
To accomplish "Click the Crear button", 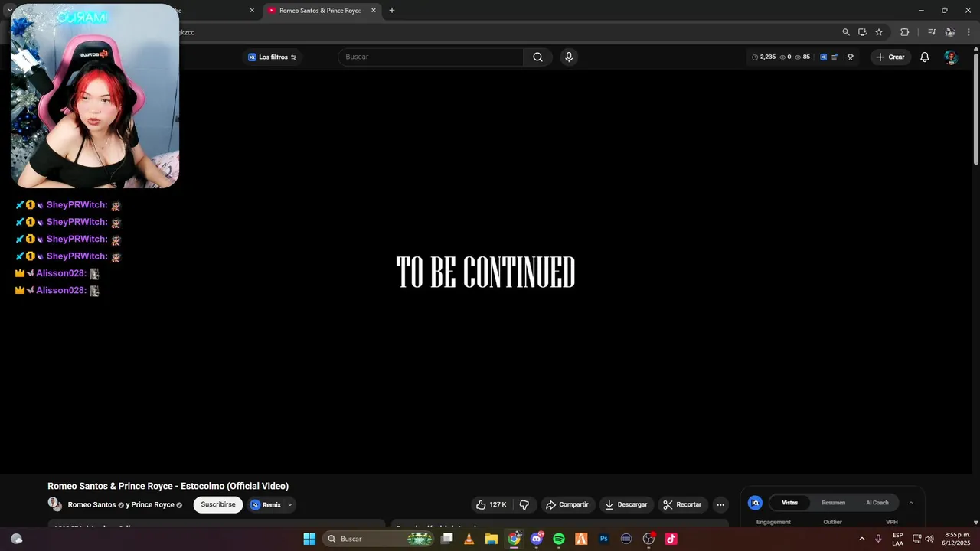I will (890, 57).
